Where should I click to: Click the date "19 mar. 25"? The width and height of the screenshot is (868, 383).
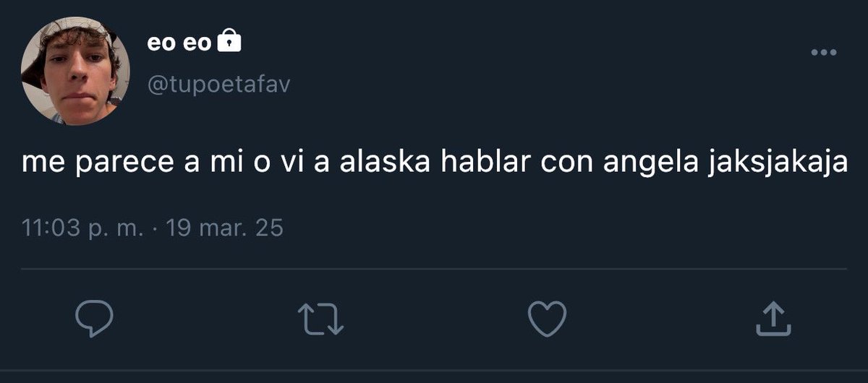coord(224,229)
